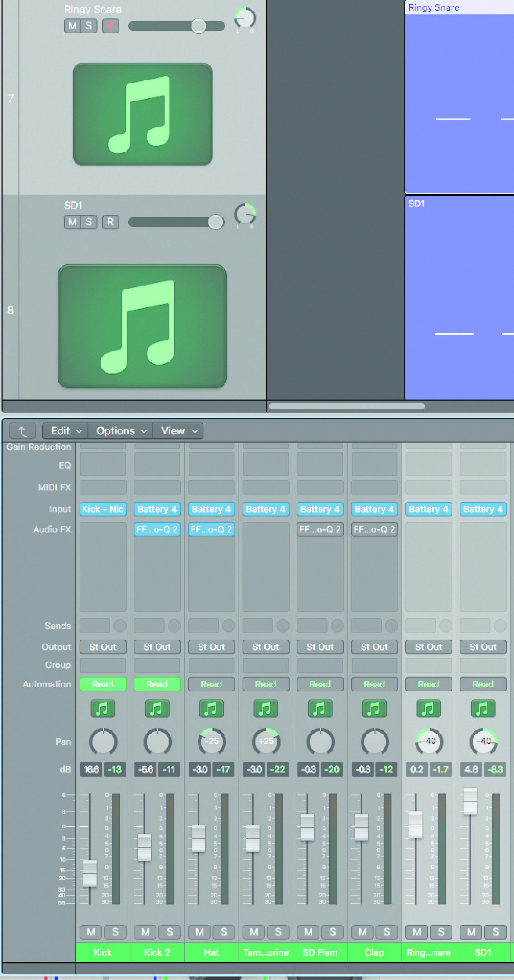The height and width of the screenshot is (980, 514).
Task: Click the Kick channel volume fader
Action: [x=90, y=873]
